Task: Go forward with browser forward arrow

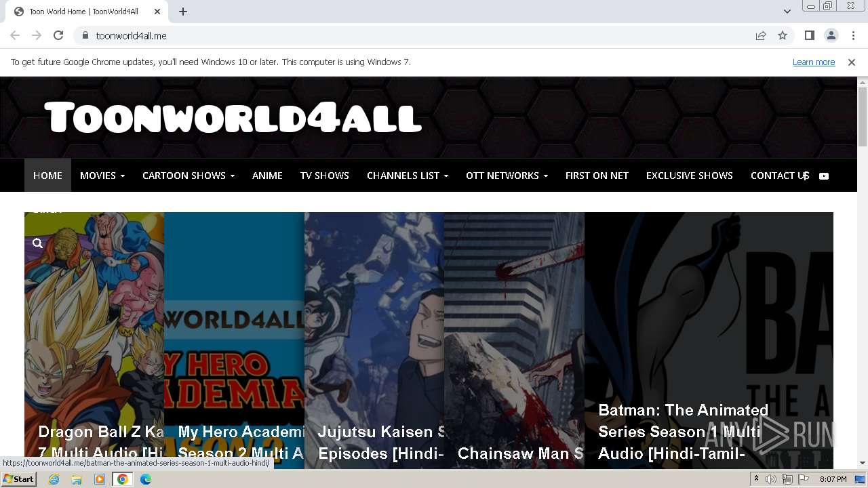Action: click(x=37, y=35)
